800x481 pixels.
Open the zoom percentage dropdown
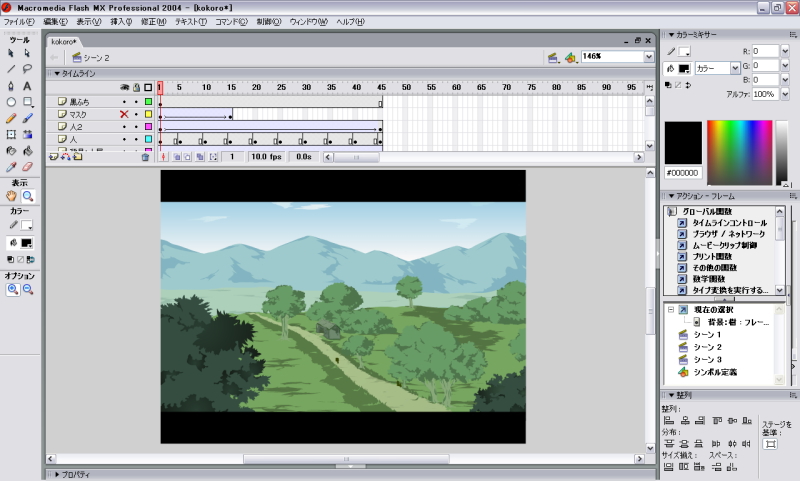click(x=648, y=57)
